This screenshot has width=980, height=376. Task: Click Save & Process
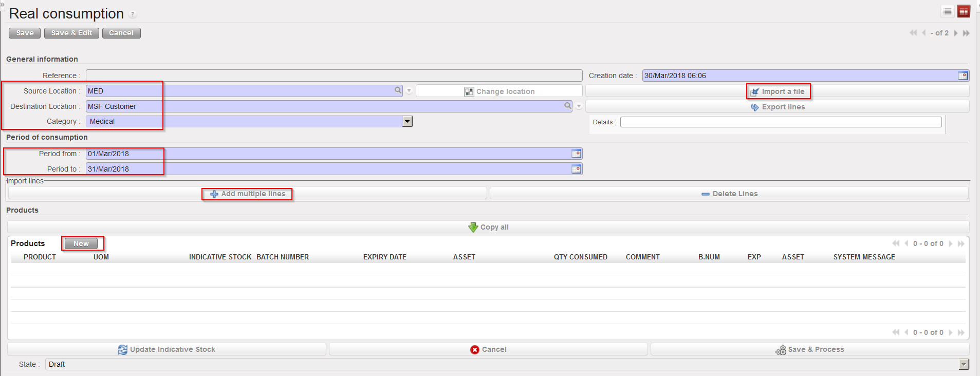tap(809, 349)
